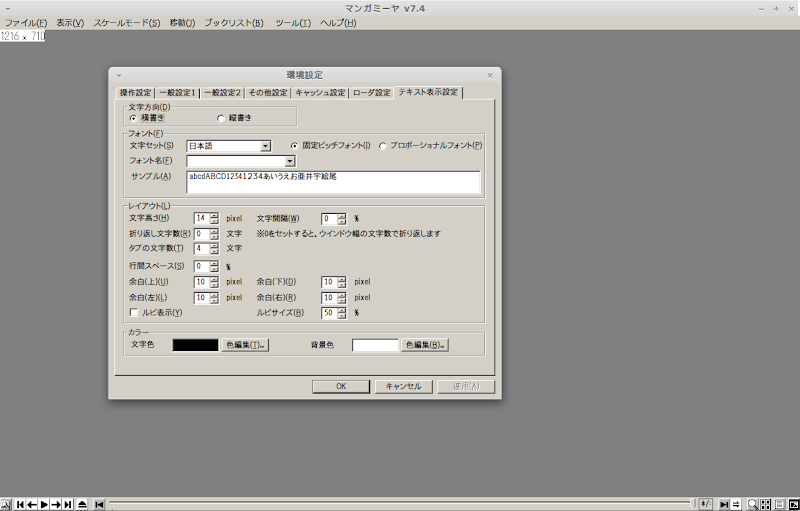Open the ブックリスト(B) menu

click(234, 23)
